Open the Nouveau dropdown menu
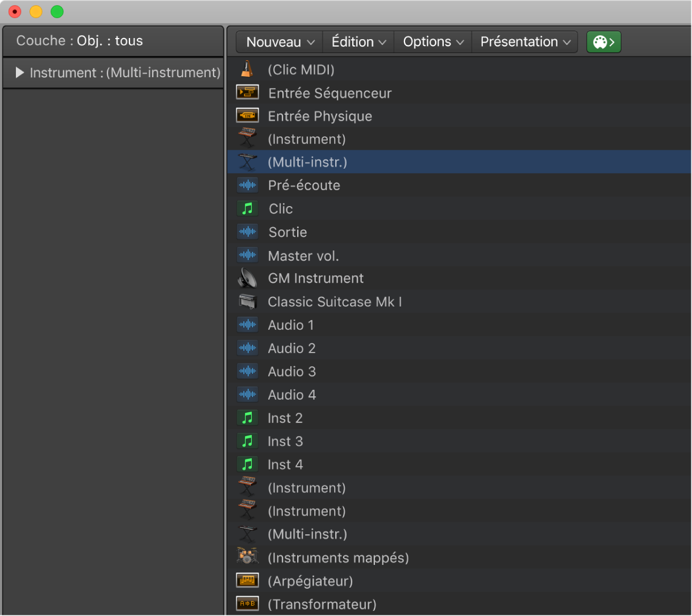 [280, 42]
